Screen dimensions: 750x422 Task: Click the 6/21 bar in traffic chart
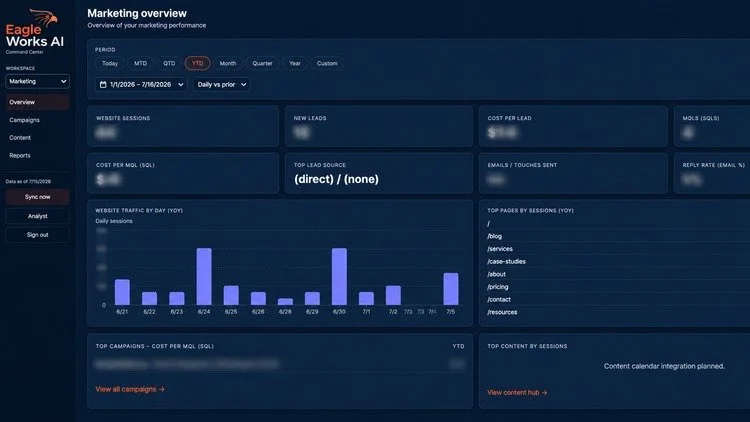[x=122, y=292]
